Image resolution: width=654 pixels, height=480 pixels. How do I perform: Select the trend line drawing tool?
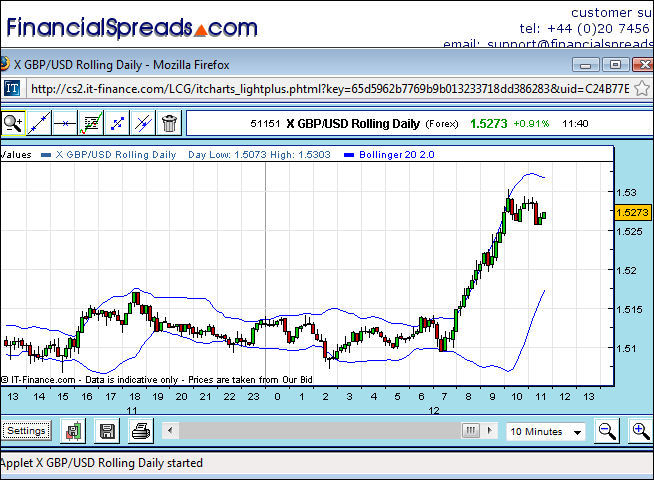[x=39, y=123]
